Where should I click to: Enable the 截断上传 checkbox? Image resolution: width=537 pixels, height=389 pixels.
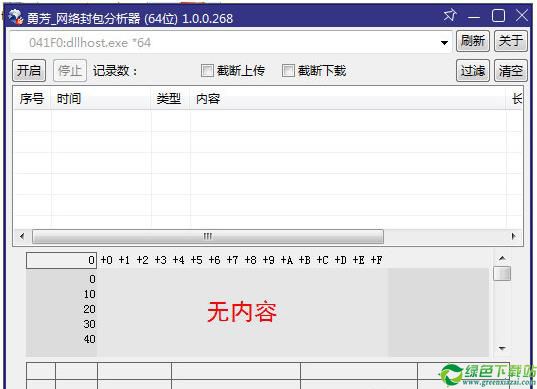pos(207,71)
